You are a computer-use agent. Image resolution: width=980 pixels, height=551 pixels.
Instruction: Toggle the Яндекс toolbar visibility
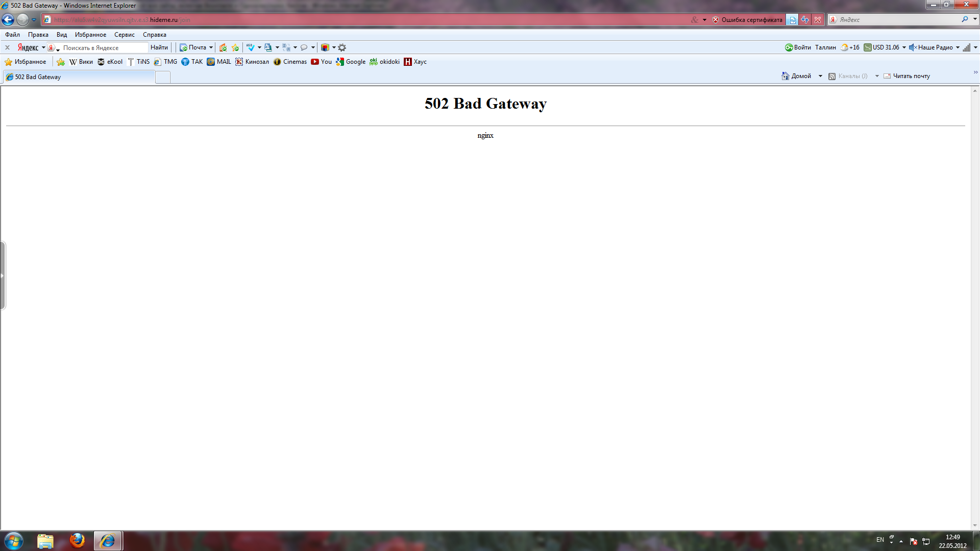tap(7, 47)
